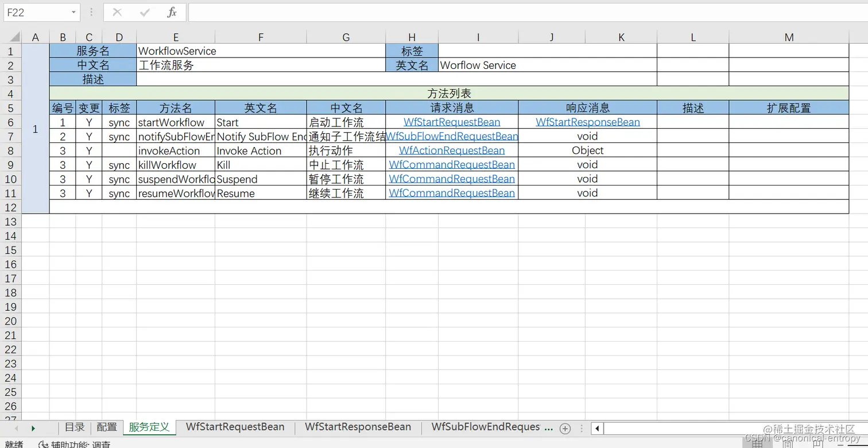The height and width of the screenshot is (448, 868).
Task: Open the WfStartRequestBean sheet tab
Action: point(235,427)
